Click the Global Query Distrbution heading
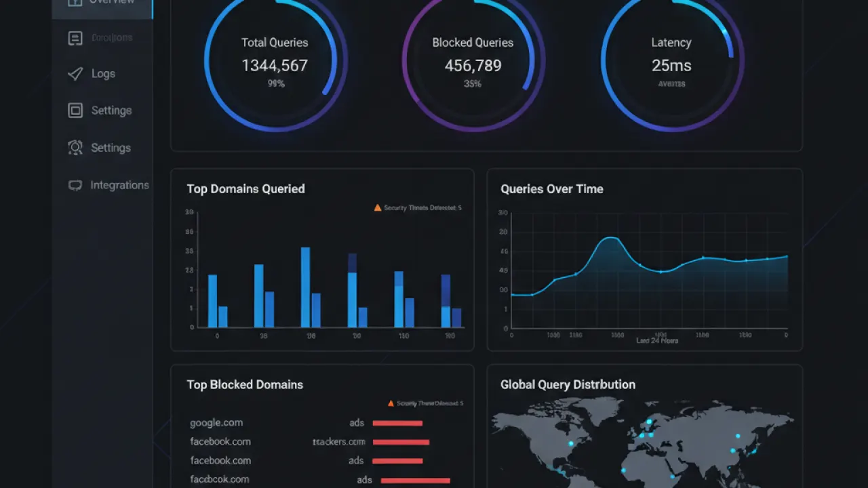The height and width of the screenshot is (488, 868). point(568,384)
